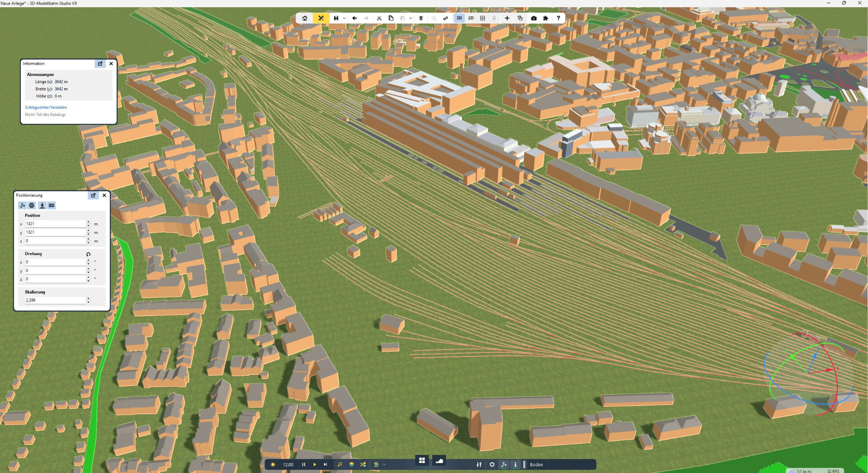Toggle the globe world-coordinates button
This screenshot has width=868, height=473.
[x=32, y=205]
